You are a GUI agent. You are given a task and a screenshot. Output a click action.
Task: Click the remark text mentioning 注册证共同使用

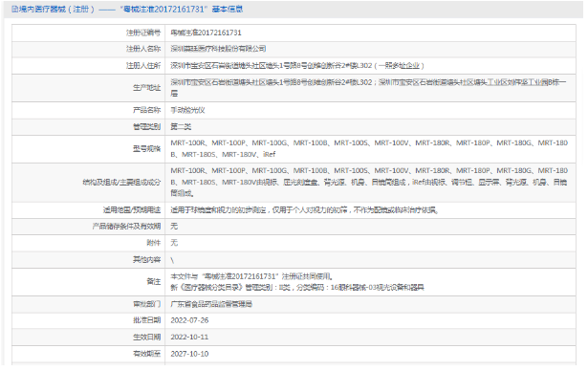(251, 276)
